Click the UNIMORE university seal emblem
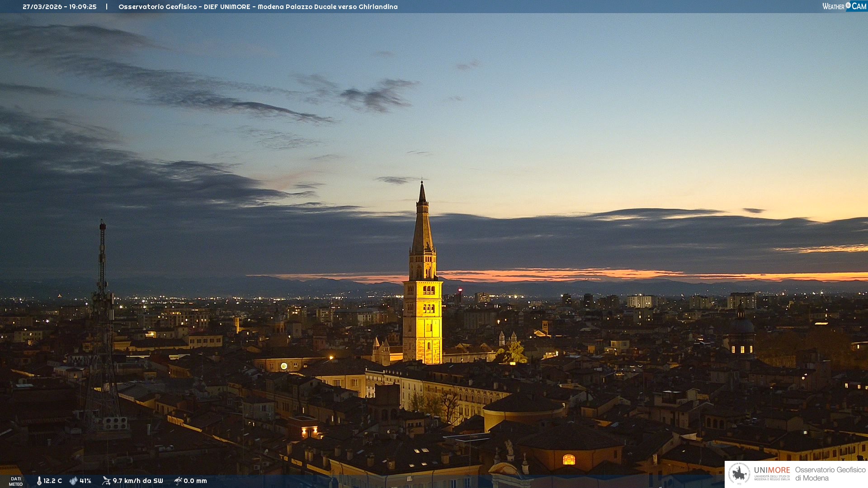868x488 pixels. point(739,474)
